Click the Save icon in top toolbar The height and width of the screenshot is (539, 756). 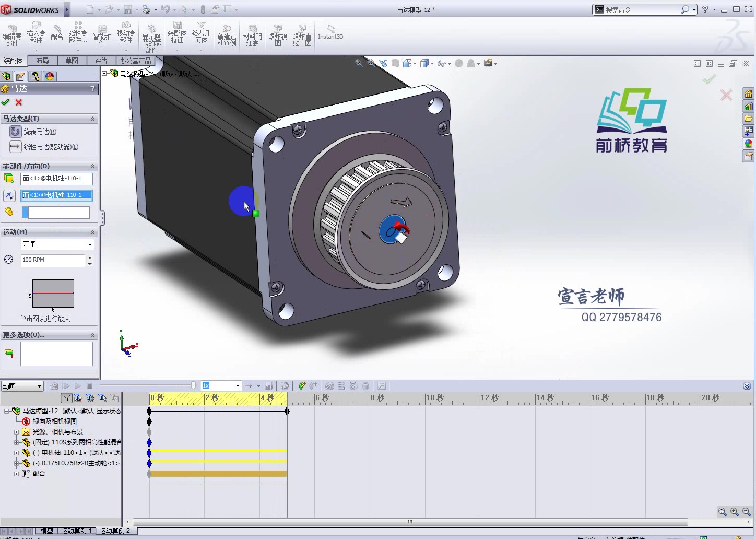coord(127,9)
